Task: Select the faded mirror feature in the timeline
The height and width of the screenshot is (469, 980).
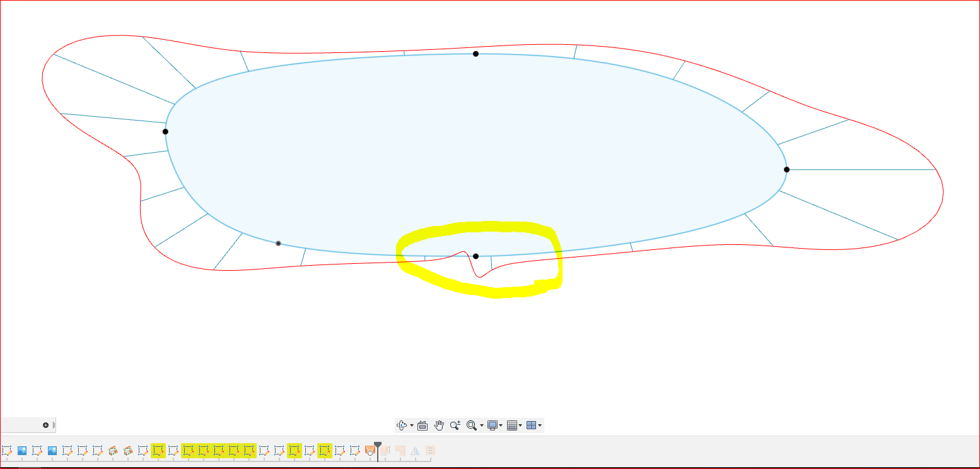Action: pyautogui.click(x=416, y=451)
